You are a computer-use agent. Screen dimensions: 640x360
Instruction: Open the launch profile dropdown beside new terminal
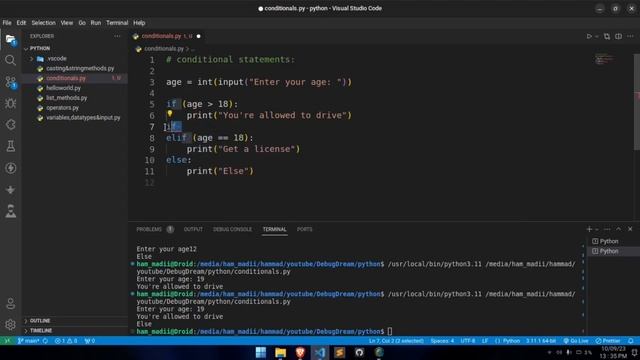pos(597,229)
